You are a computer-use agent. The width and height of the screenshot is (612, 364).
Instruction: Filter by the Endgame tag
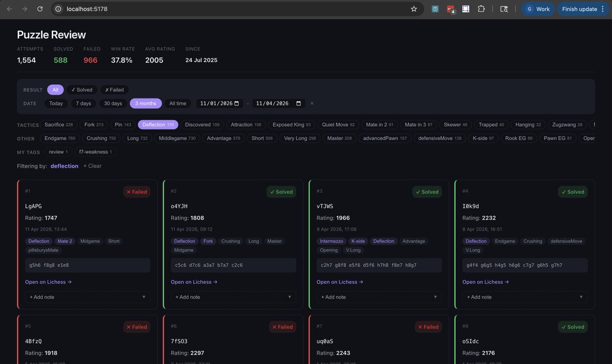(60, 139)
